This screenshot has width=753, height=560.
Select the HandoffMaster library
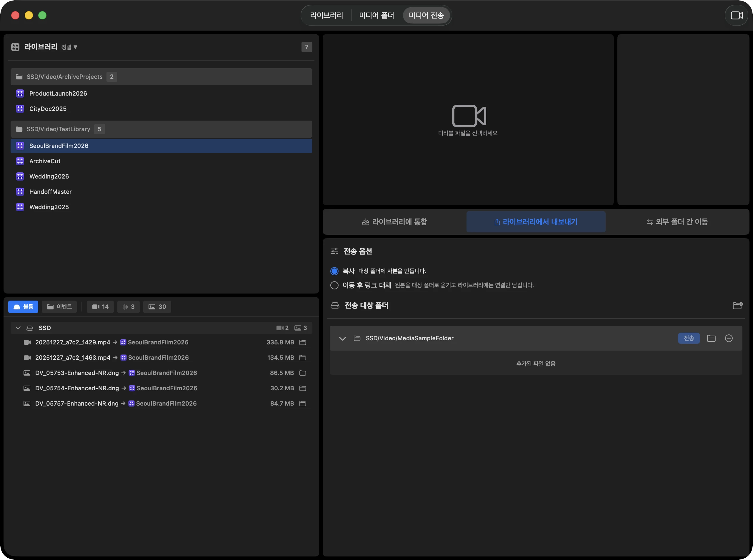(x=161, y=192)
